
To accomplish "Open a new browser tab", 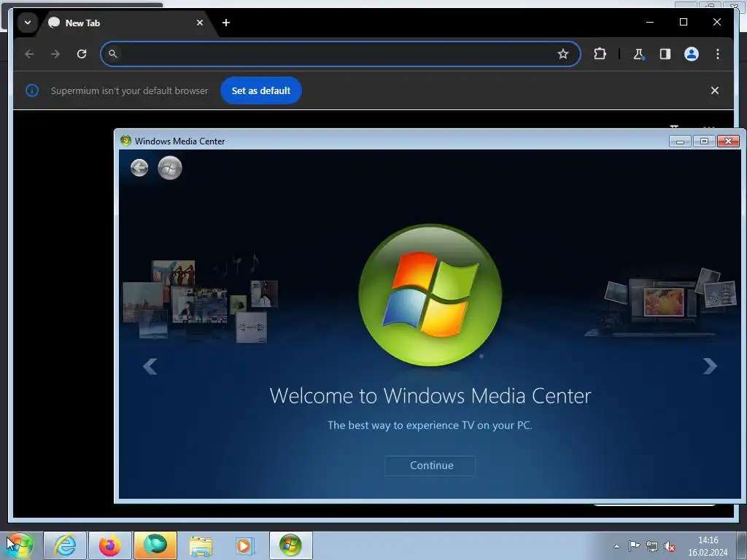I will pos(226,23).
